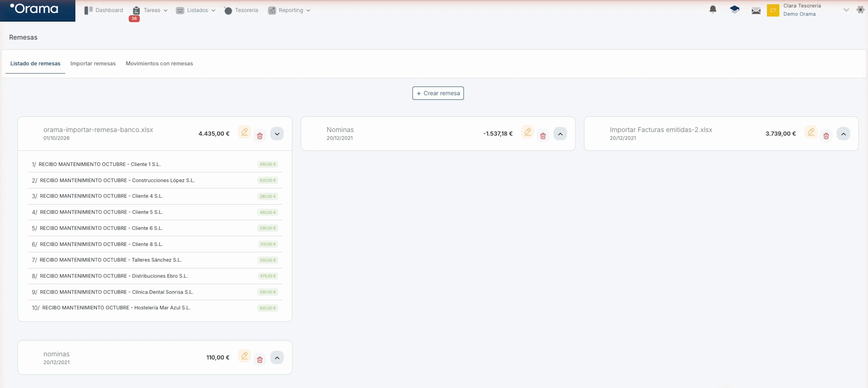Edit the Nominas -1.537,18 € remittance
This screenshot has height=388, width=868.
tap(527, 132)
